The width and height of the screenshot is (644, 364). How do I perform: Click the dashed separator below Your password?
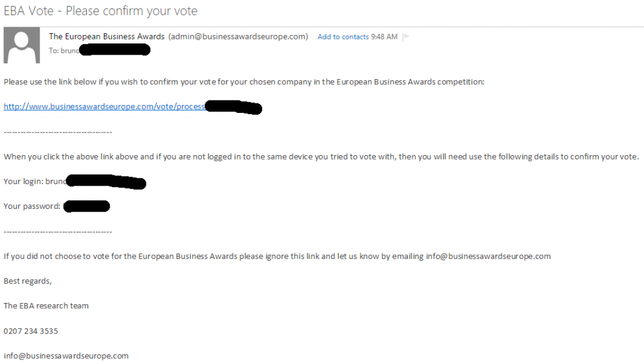click(x=58, y=232)
